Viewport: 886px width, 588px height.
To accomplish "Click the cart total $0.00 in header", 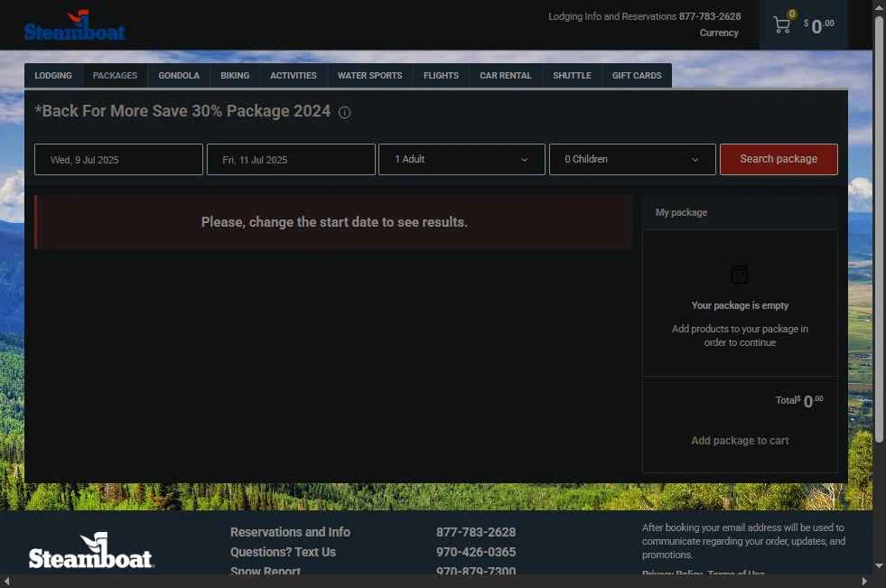I will click(819, 25).
